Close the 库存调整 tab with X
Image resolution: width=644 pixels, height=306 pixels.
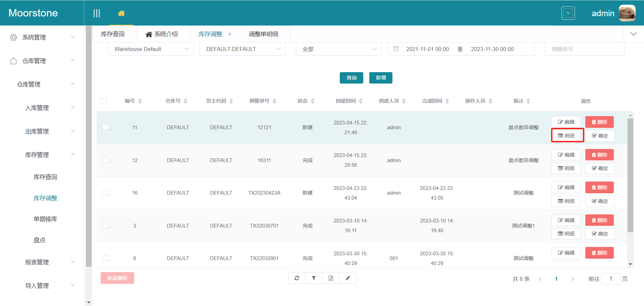pyautogui.click(x=230, y=34)
